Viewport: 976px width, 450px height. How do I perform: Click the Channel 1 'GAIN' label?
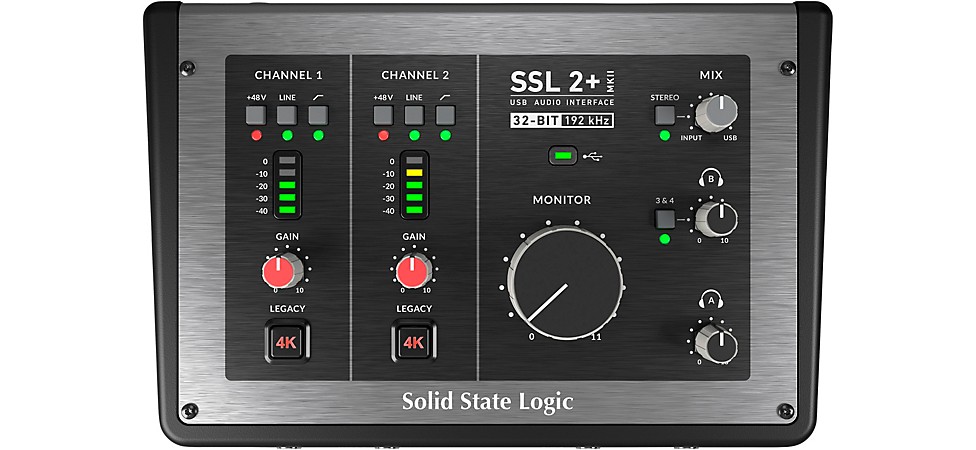tap(287, 237)
